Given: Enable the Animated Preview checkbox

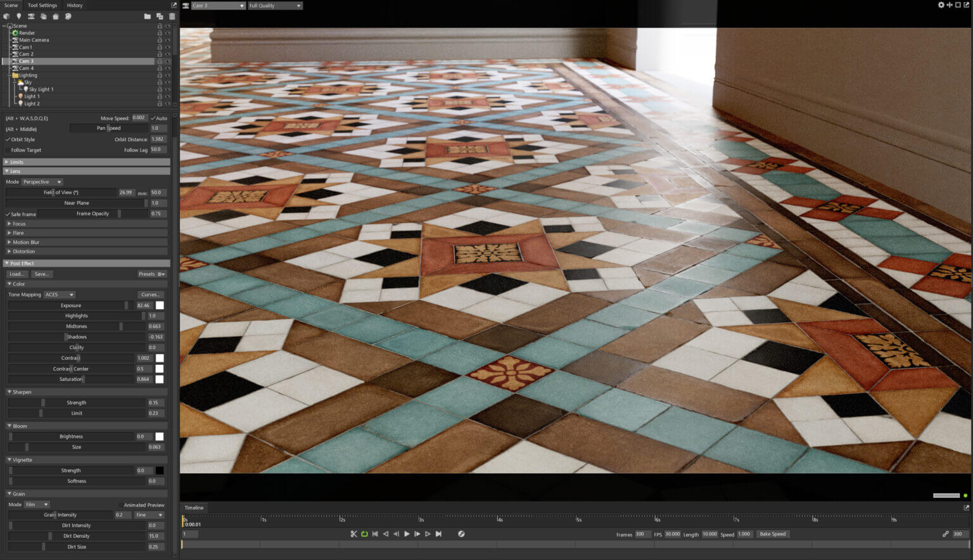Looking at the screenshot, I should pos(121,505).
